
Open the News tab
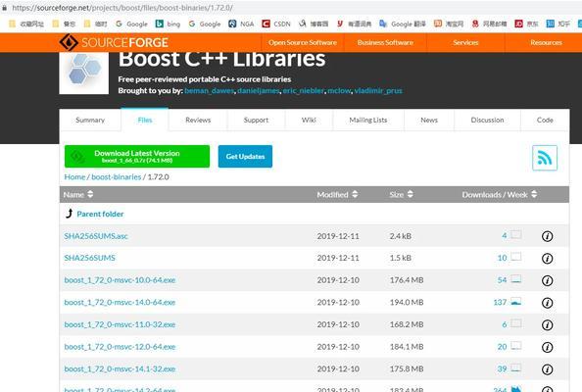429,120
